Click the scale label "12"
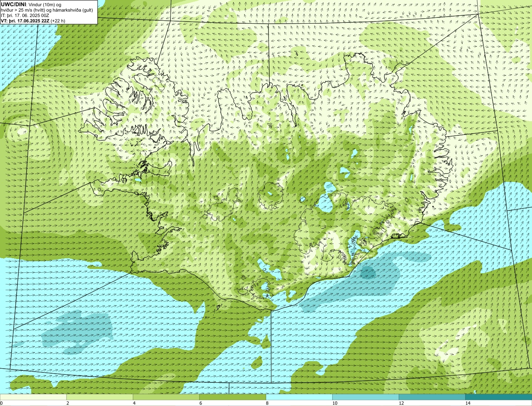The width and height of the screenshot is (532, 406). [x=401, y=403]
